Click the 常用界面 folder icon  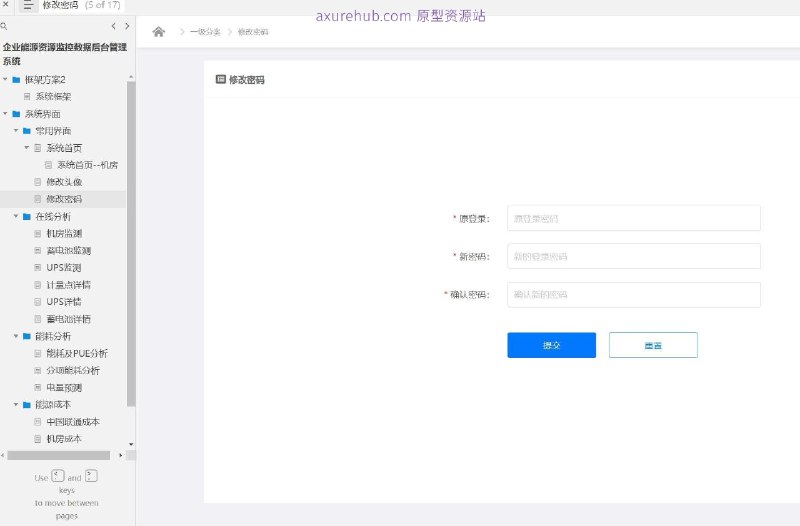(27, 131)
